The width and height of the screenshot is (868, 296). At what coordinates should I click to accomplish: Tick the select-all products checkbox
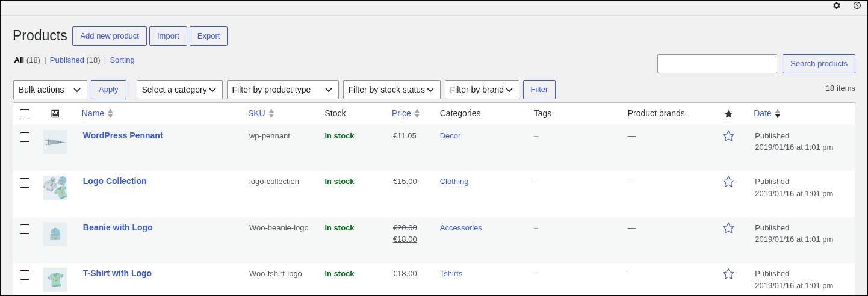pos(25,114)
